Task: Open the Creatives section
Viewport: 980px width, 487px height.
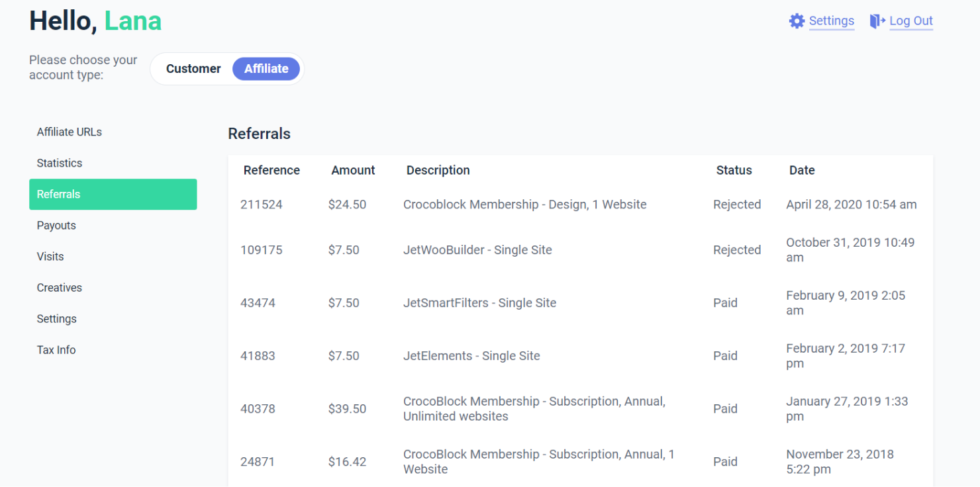Action: click(x=60, y=287)
